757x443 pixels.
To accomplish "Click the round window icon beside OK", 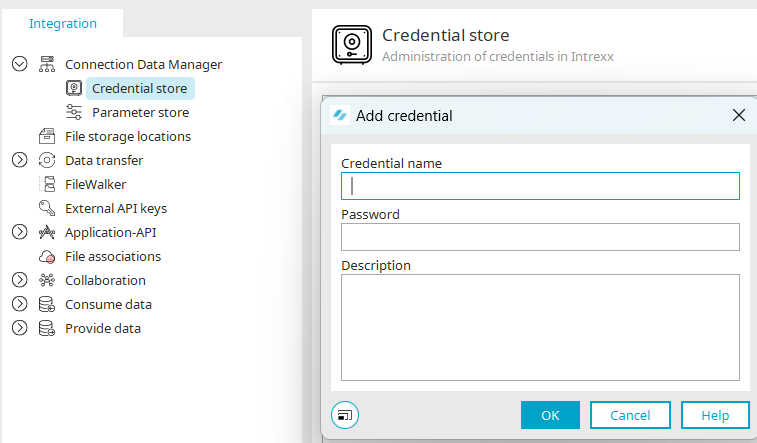I will pyautogui.click(x=345, y=415).
